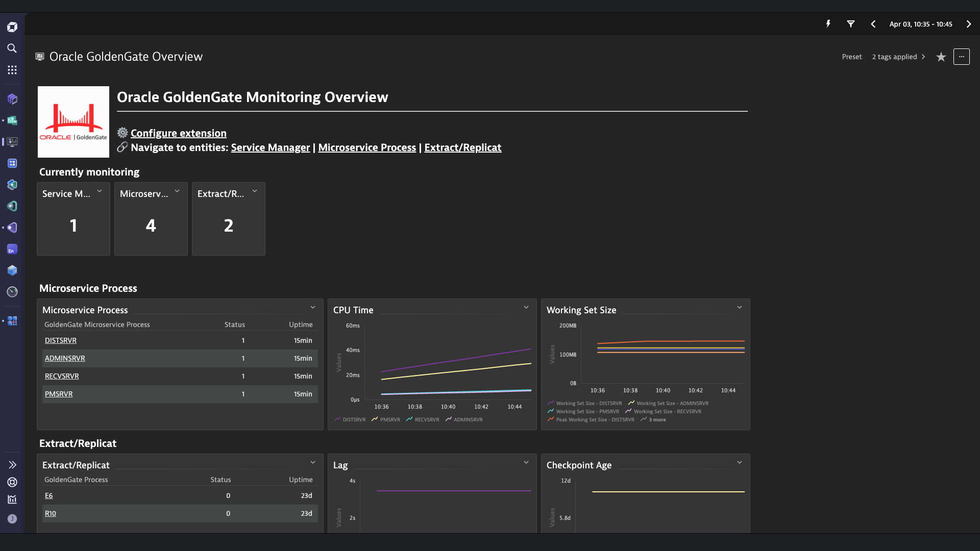Expand the sidebar with double-chevron icon

pos(12,465)
